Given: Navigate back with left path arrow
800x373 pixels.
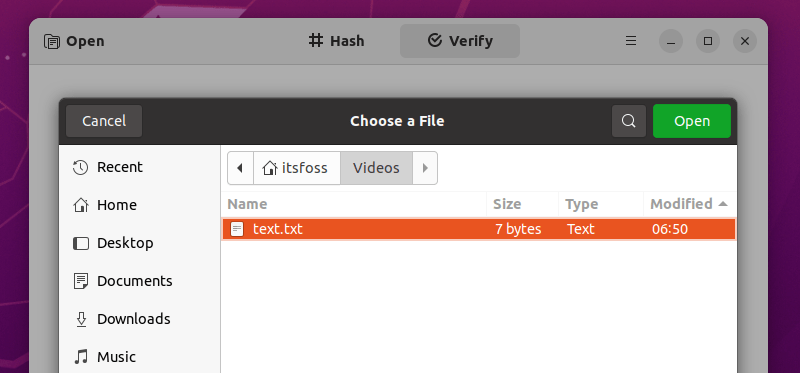Looking at the screenshot, I should click(x=240, y=168).
